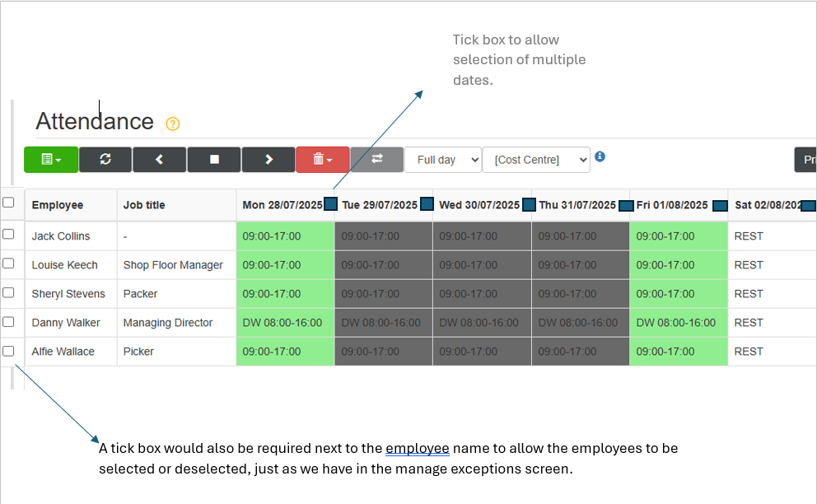Select Alfie Wallace's Wednesday grey shift cell
Image resolution: width=817 pixels, height=504 pixels.
[x=482, y=352]
